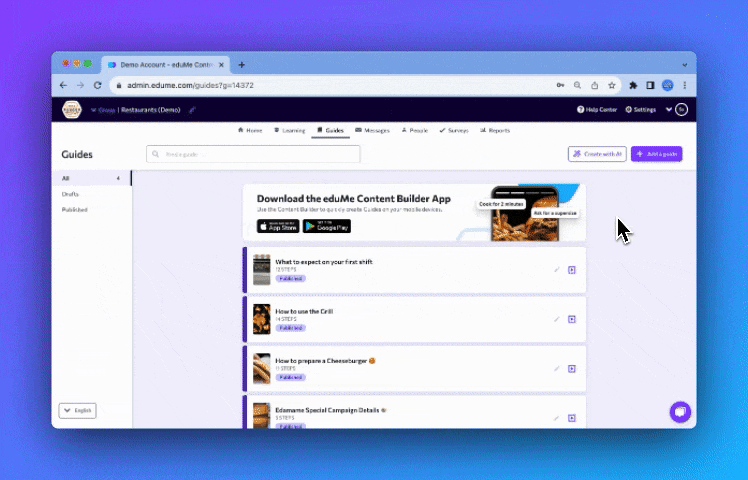Image resolution: width=748 pixels, height=480 pixels.
Task: Click the first shift guide thumbnail
Action: point(261,270)
